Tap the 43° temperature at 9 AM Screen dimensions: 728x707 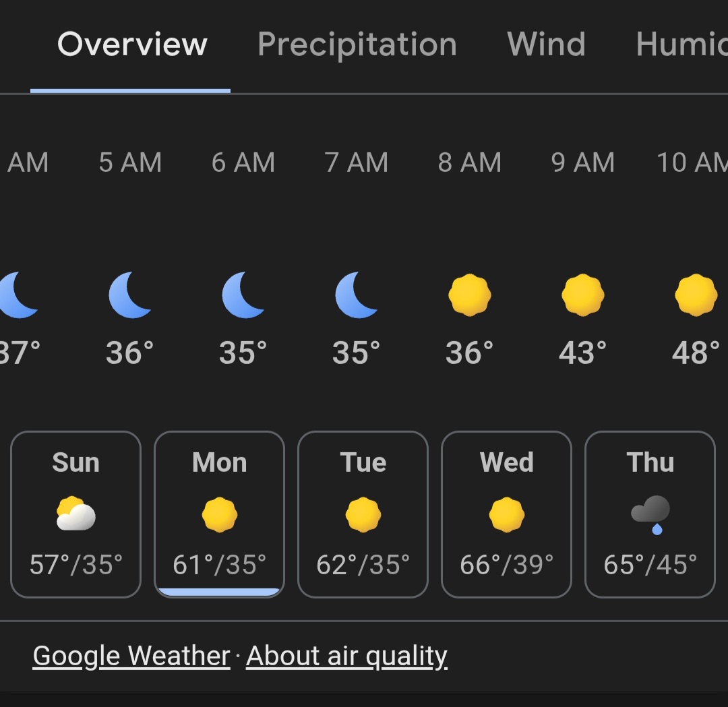tap(583, 353)
